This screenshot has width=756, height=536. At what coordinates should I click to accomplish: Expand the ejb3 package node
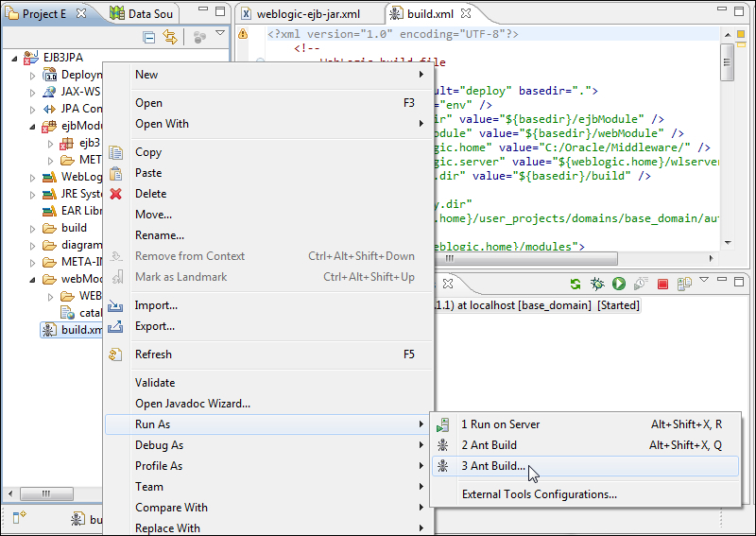coord(51,144)
